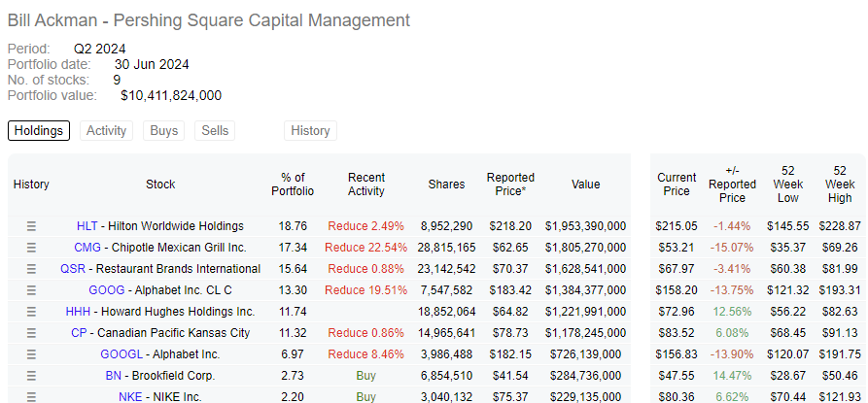This screenshot has height=403, width=868.
Task: Click Brookfield reported price $41.54
Action: pyautogui.click(x=510, y=376)
